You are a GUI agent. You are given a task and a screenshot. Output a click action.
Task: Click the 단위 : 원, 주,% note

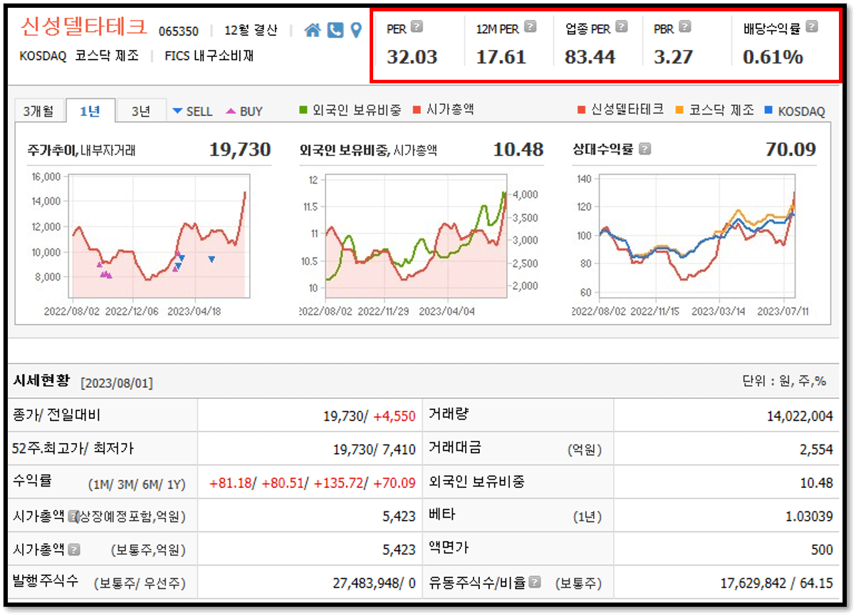[784, 381]
